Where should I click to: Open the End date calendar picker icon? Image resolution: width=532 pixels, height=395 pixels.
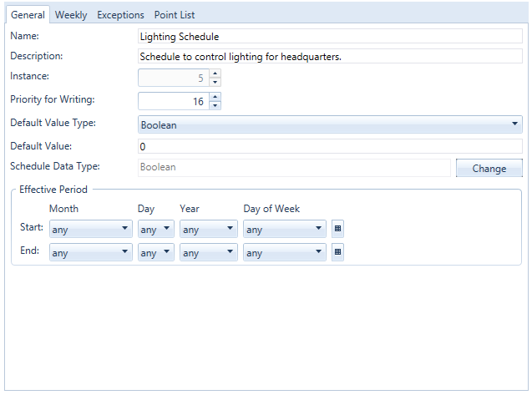tap(337, 252)
